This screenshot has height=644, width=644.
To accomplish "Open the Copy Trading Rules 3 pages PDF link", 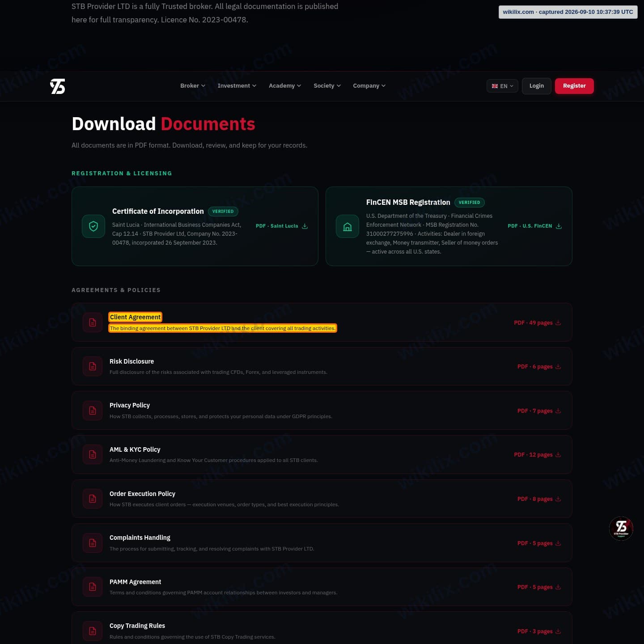I will [x=539, y=631].
